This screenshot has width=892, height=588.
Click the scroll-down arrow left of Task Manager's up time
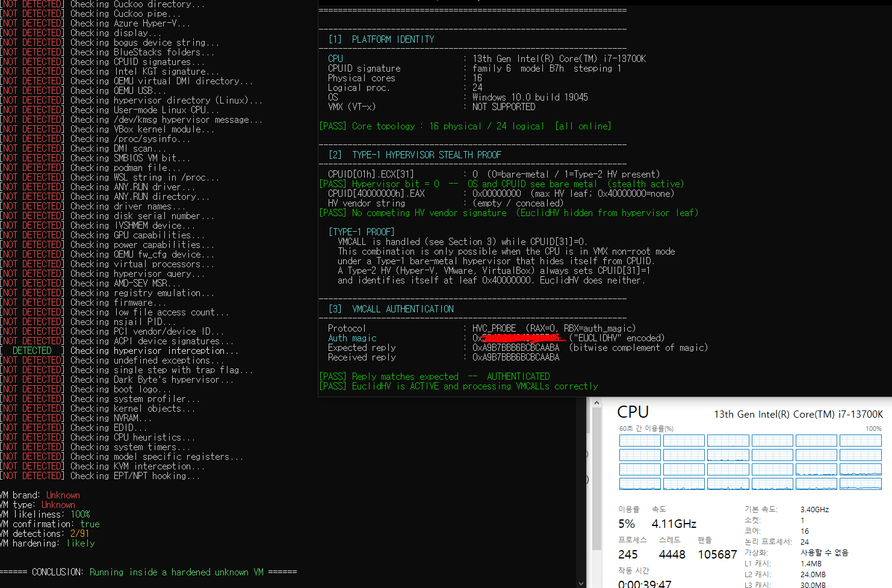click(x=581, y=583)
